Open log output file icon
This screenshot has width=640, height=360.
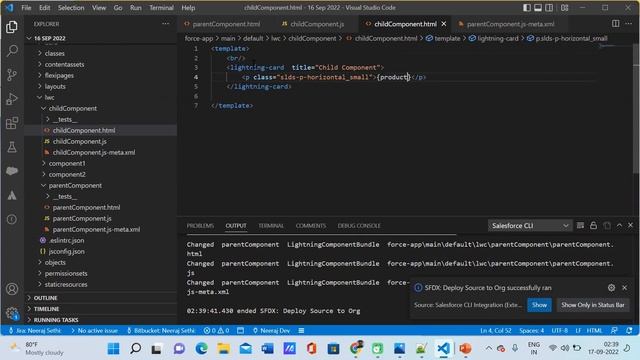[607, 225]
